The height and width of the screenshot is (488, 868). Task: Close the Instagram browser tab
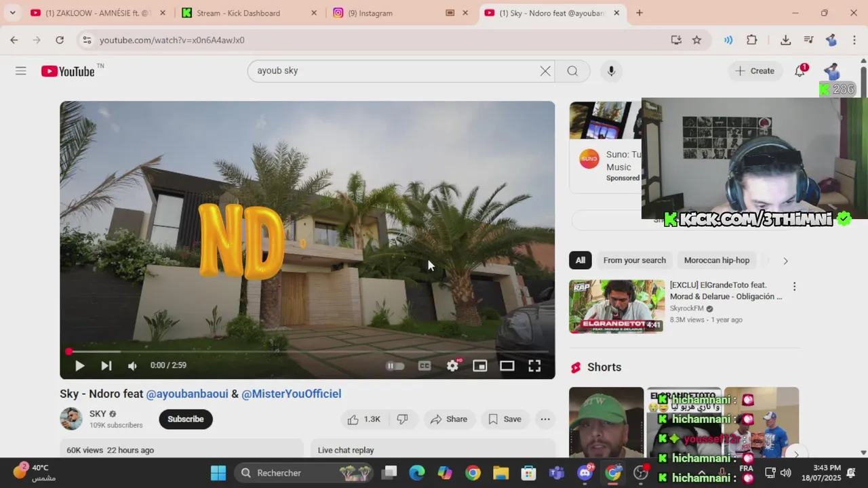coord(465,13)
